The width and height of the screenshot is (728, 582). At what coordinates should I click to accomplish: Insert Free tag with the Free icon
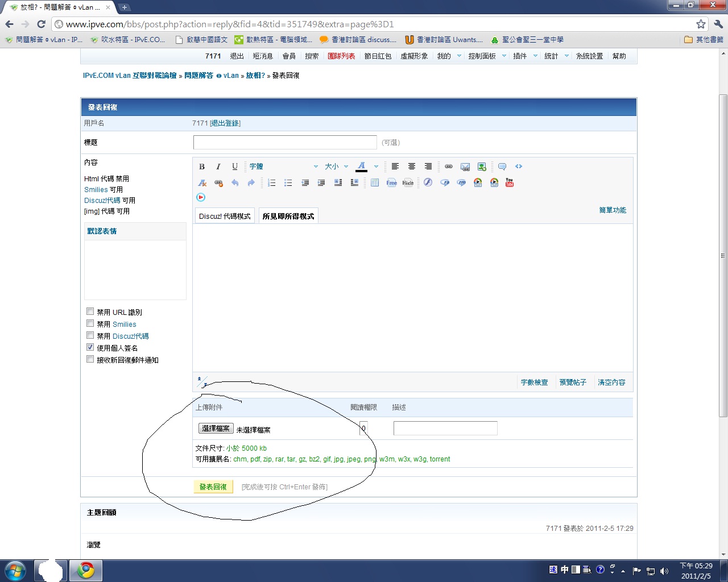click(392, 182)
